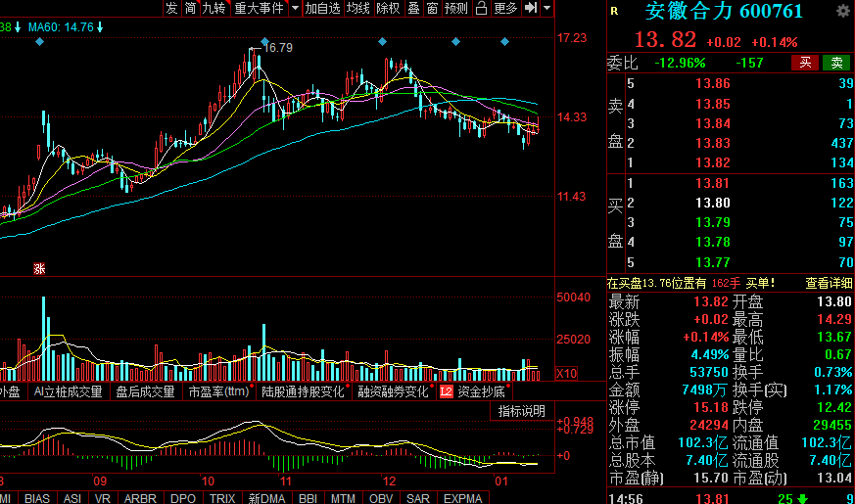Select the 市盈率(ttm) indicator tab
This screenshot has width=855, height=504.
(x=218, y=391)
